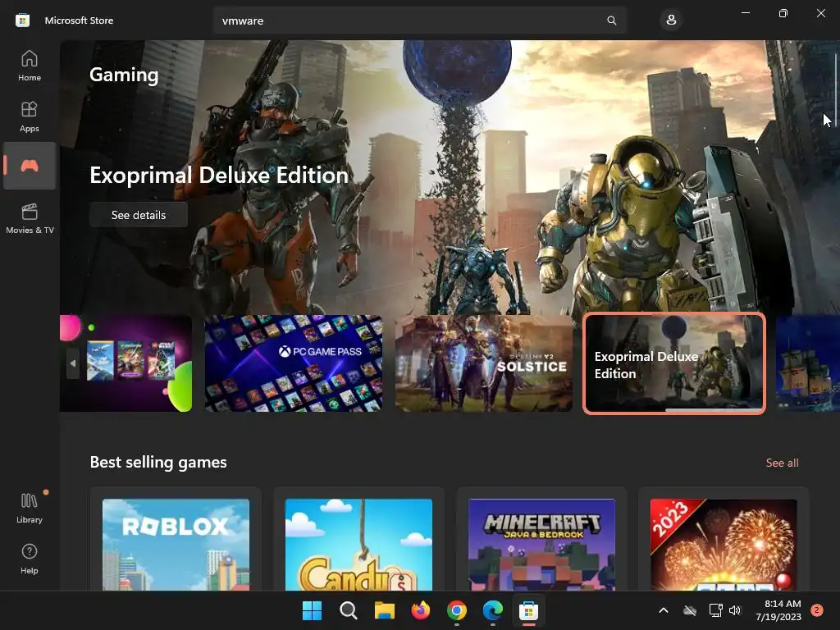Open the volume speaker tray icon

(735, 610)
